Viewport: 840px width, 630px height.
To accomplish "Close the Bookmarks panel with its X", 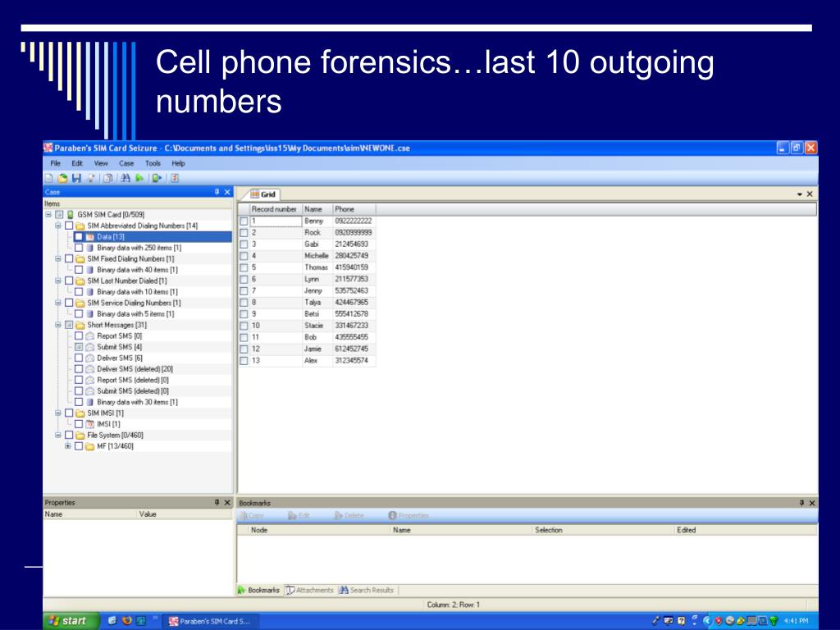I will click(x=812, y=503).
